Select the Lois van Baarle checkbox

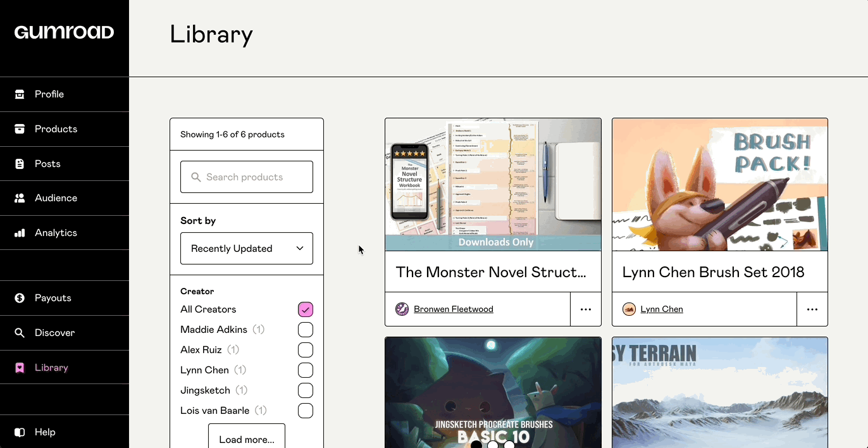306,411
